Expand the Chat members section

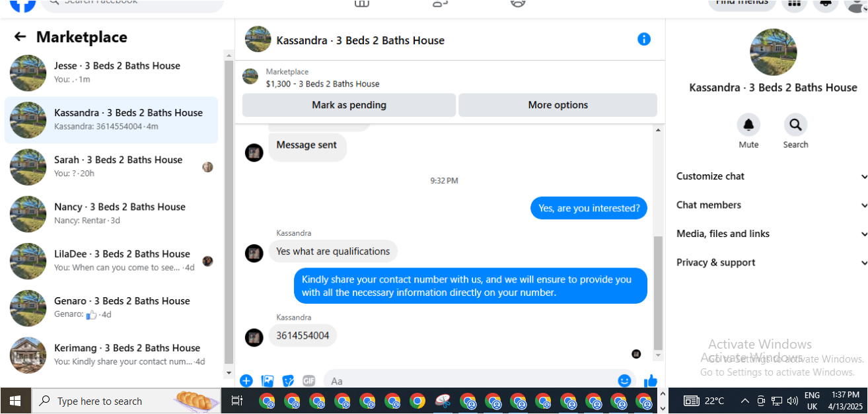(771, 205)
